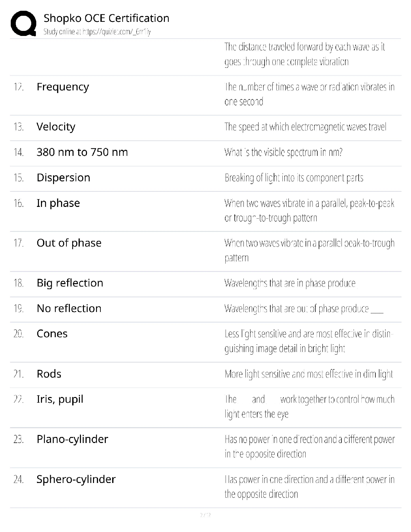
Task: Select the No reflection term
Action: coord(69,308)
